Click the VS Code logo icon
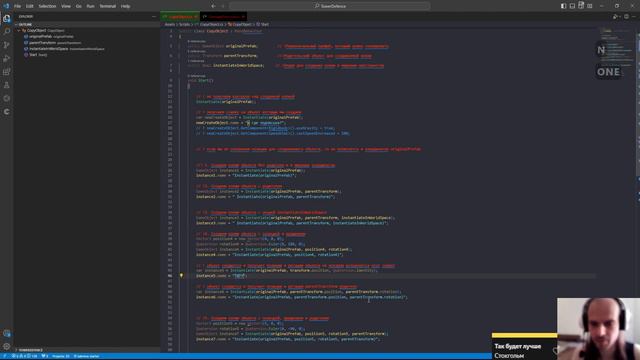Viewport: 640px width, 360px height. coord(6,6)
